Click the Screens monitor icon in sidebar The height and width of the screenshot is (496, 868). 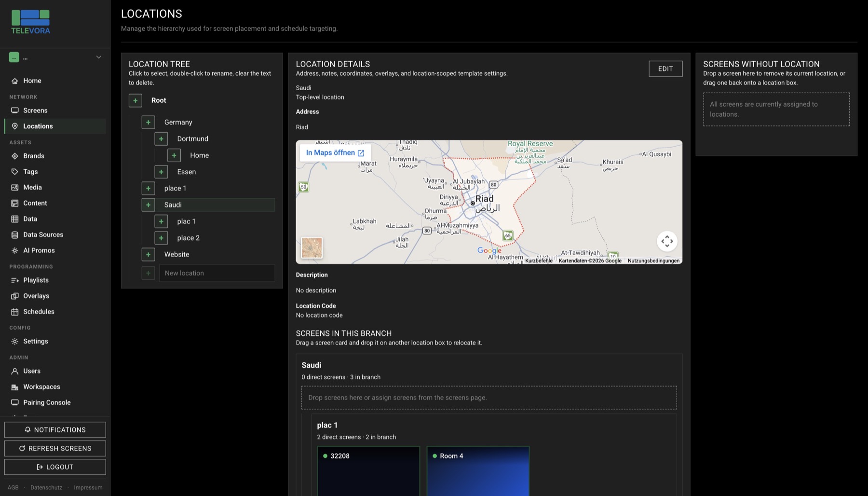(15, 110)
